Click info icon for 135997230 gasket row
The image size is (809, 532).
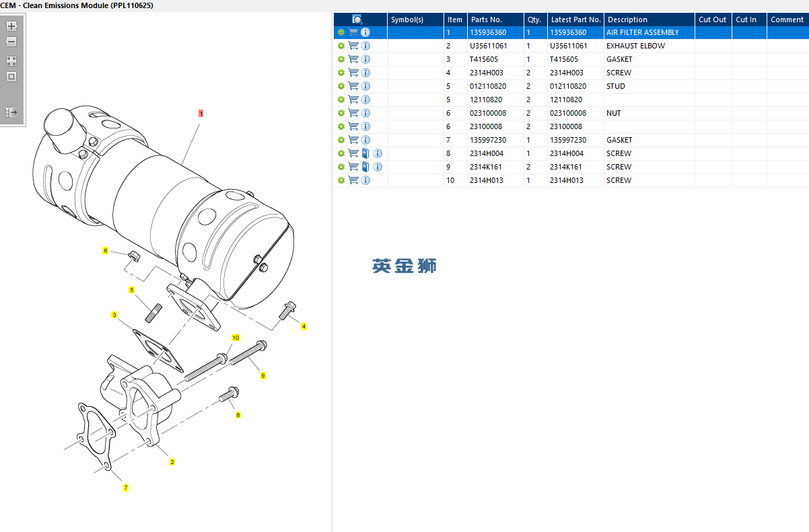tap(365, 140)
